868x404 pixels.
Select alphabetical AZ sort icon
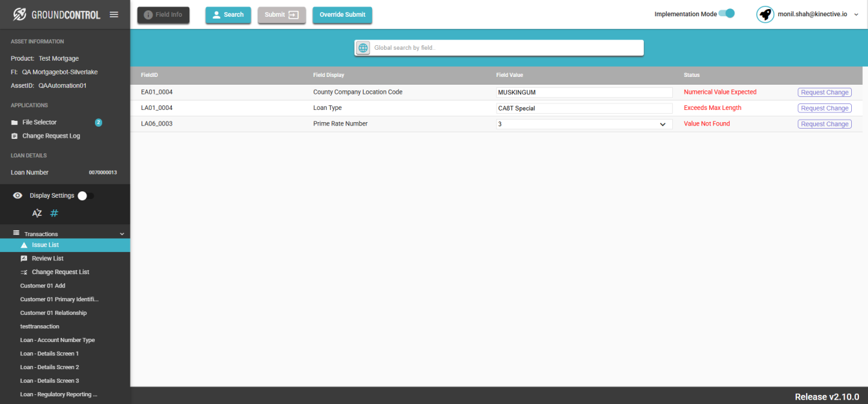[37, 213]
